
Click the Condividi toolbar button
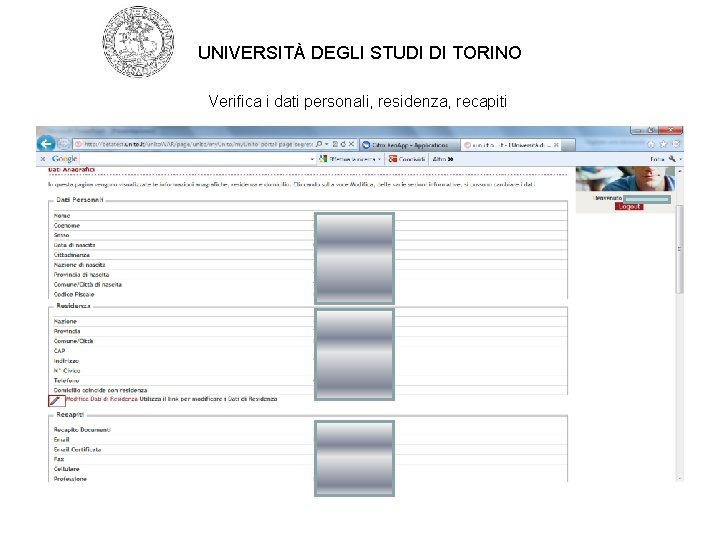click(407, 159)
